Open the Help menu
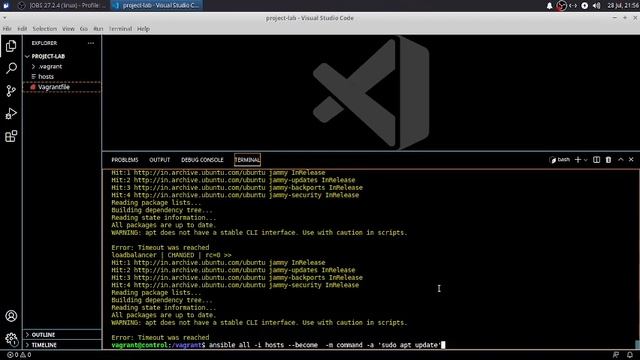Screen dimensions: 640x360 (143, 29)
